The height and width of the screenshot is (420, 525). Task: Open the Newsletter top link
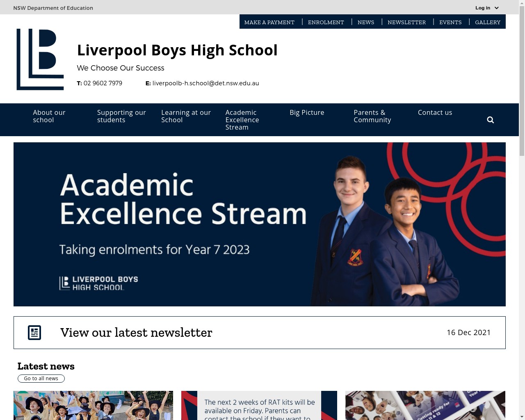pyautogui.click(x=406, y=22)
